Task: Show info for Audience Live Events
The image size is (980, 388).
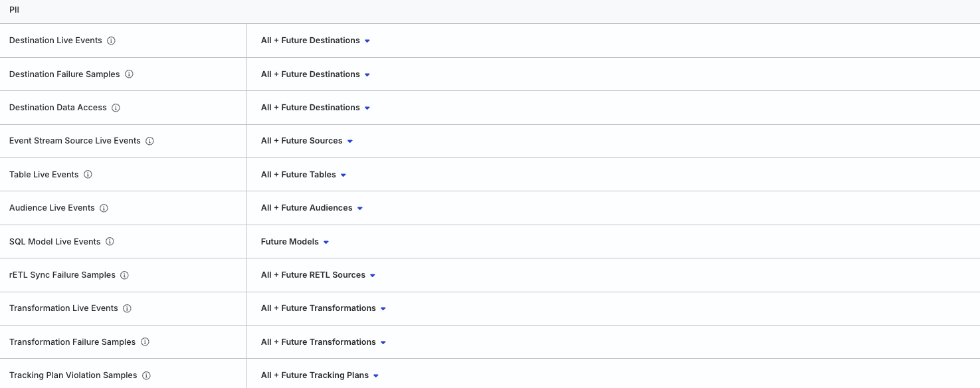Action: [104, 208]
